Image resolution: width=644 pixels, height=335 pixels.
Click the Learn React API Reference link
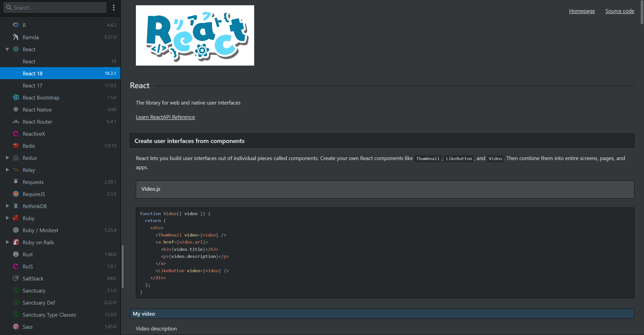[x=165, y=117]
